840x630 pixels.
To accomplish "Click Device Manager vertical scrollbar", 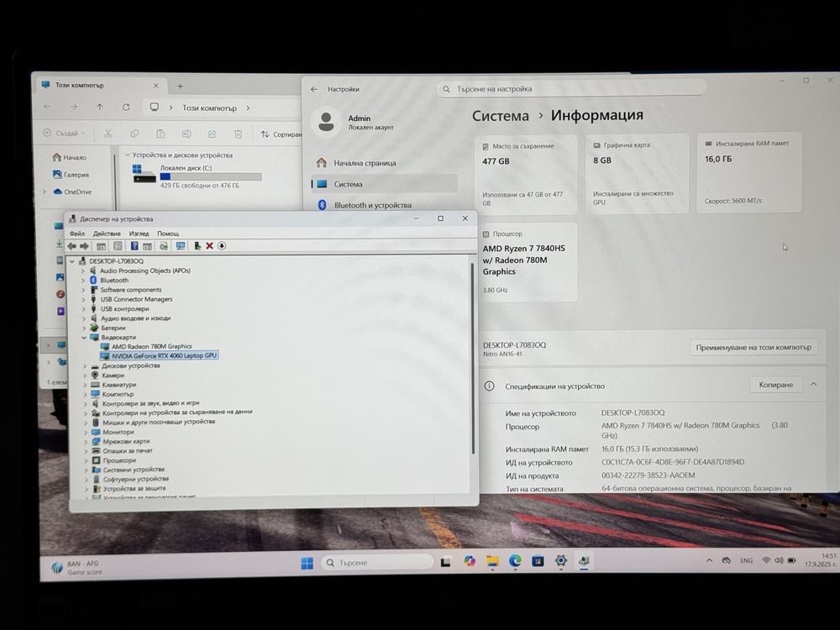I will coord(472,358).
